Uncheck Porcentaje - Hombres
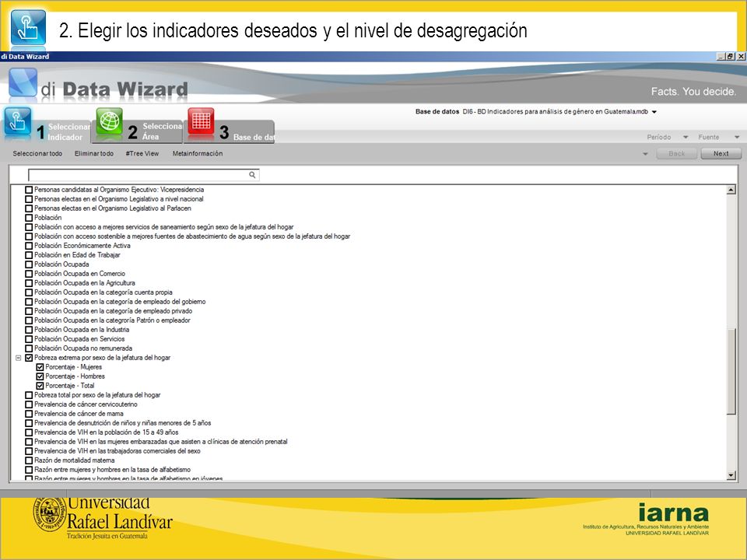 point(40,376)
